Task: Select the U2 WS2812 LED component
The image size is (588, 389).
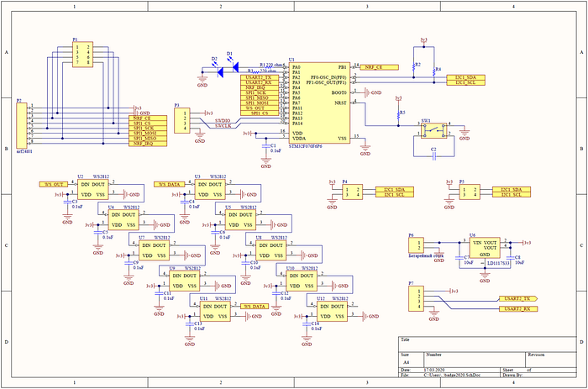Action: point(93,189)
